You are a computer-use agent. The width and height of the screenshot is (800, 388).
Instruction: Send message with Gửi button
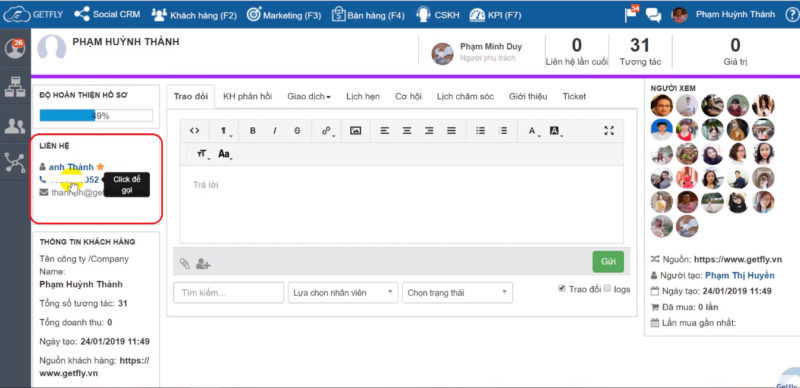point(608,261)
